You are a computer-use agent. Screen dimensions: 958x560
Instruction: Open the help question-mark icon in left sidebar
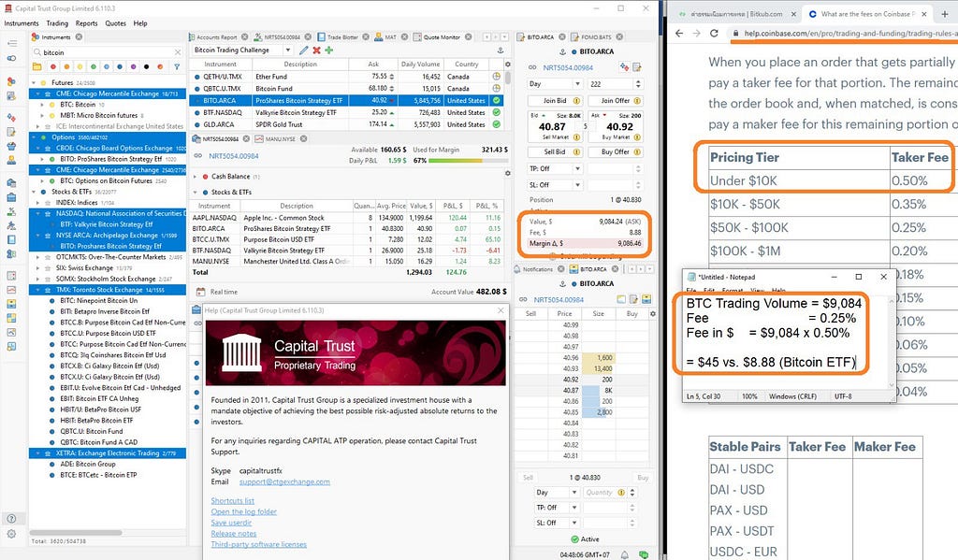pos(11,519)
